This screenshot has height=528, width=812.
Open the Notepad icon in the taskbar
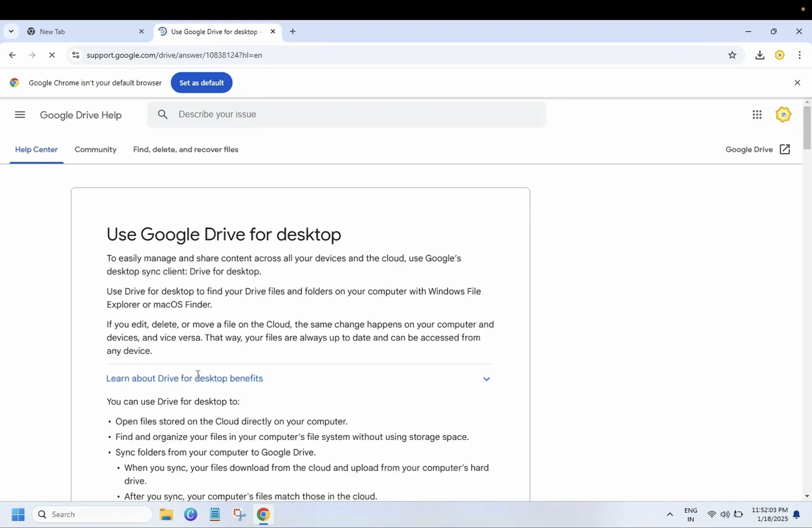point(215,514)
